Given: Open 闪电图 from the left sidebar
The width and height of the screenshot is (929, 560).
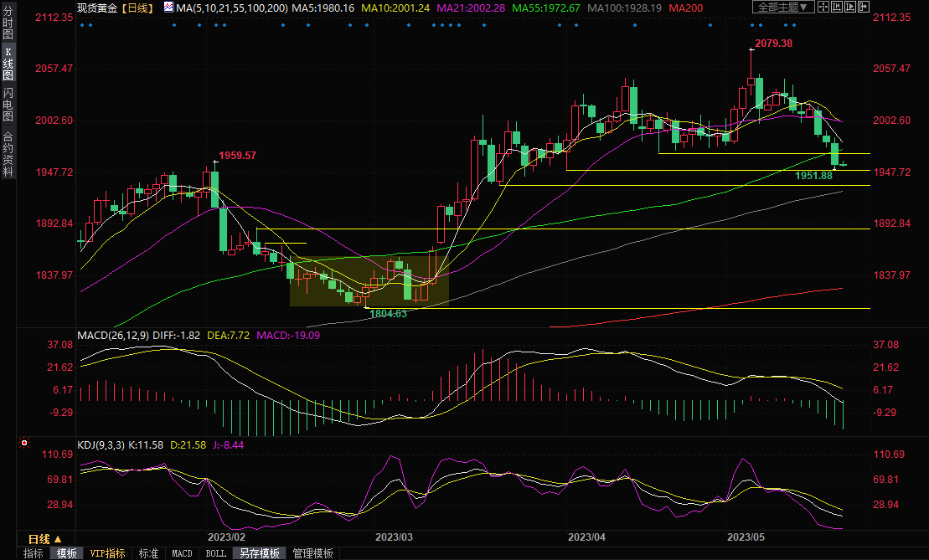Looking at the screenshot, I should [8, 104].
